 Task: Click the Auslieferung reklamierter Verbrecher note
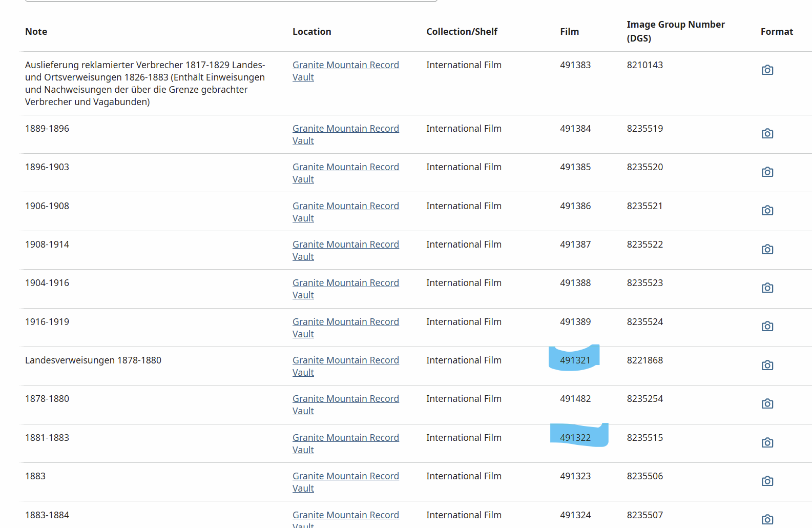(145, 84)
